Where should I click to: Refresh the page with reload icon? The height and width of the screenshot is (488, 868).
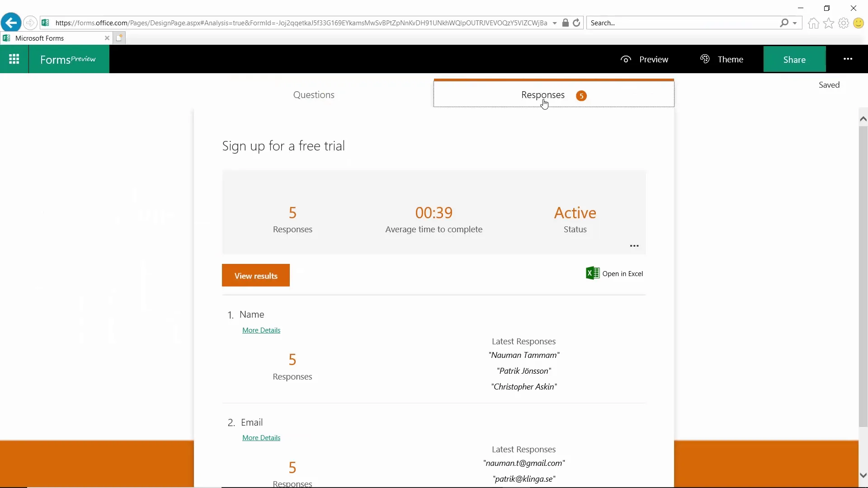pos(576,23)
